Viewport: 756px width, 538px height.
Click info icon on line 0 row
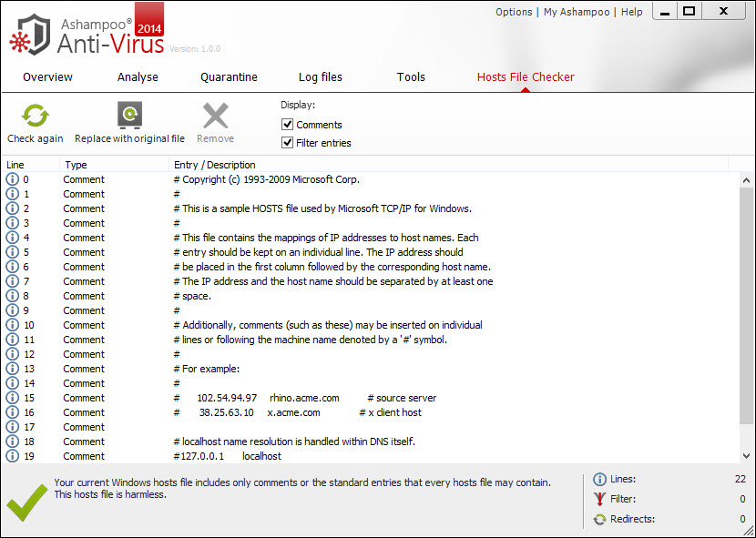(x=12, y=179)
